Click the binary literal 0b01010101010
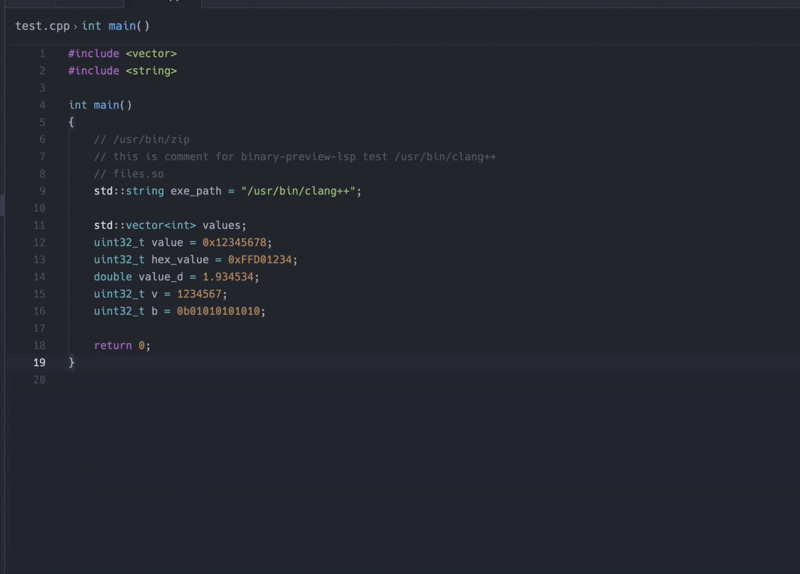The width and height of the screenshot is (800, 574). (x=218, y=311)
